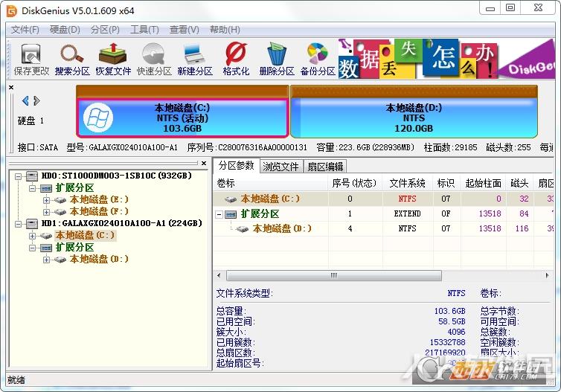Select 本地磁盘 (C:) in left tree
The width and height of the screenshot is (561, 392).
85,235
